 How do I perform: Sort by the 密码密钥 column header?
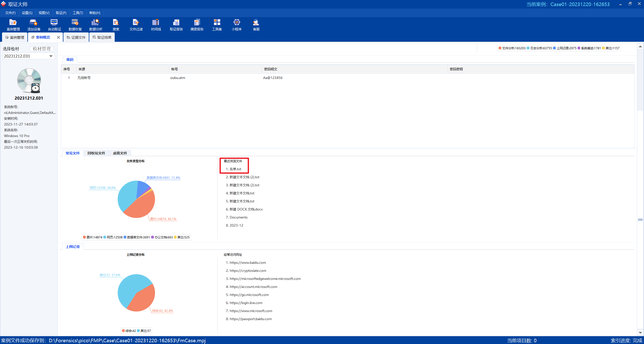541,69
